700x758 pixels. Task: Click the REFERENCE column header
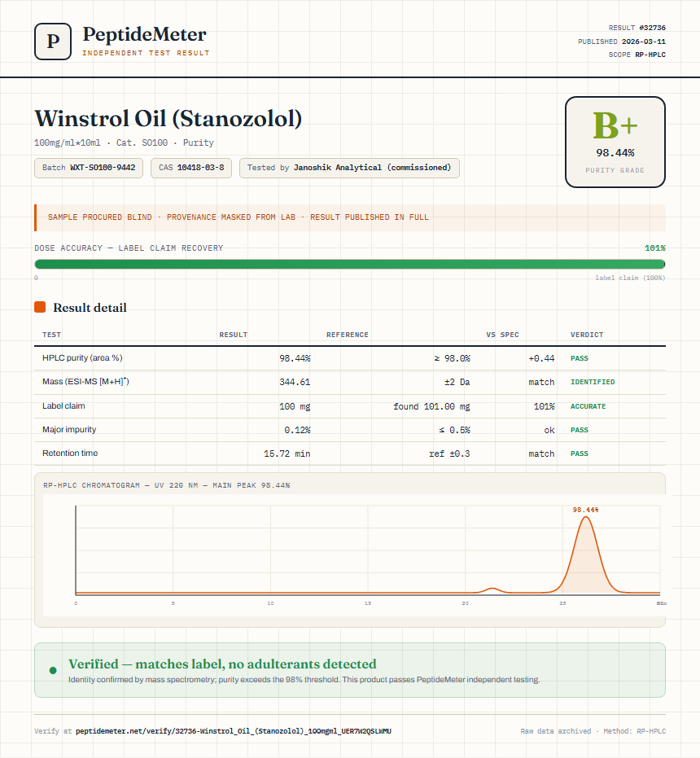coord(347,335)
